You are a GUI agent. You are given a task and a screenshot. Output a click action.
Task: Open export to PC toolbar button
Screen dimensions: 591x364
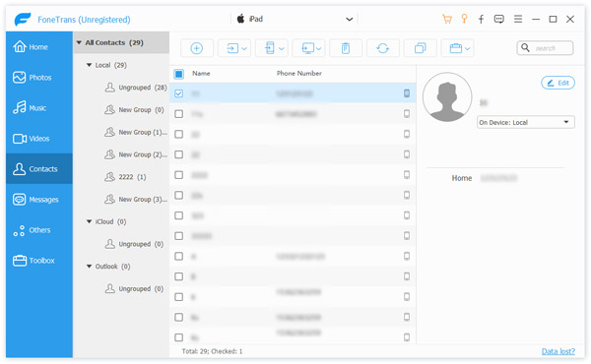(x=308, y=48)
